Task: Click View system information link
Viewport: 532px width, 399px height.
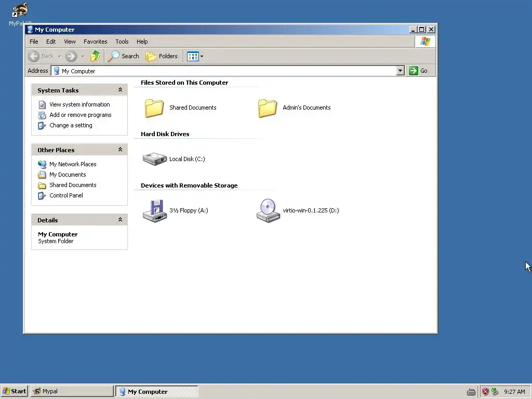Action: tap(79, 104)
